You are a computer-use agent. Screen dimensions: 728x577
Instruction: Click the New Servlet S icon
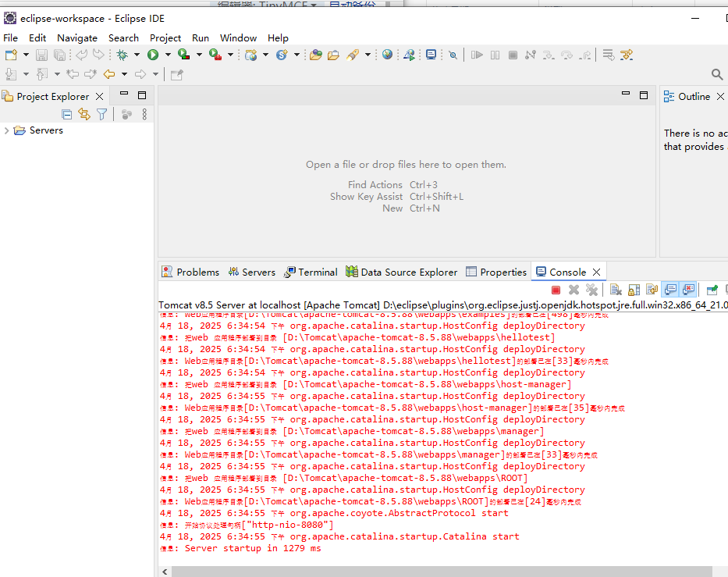click(282, 55)
